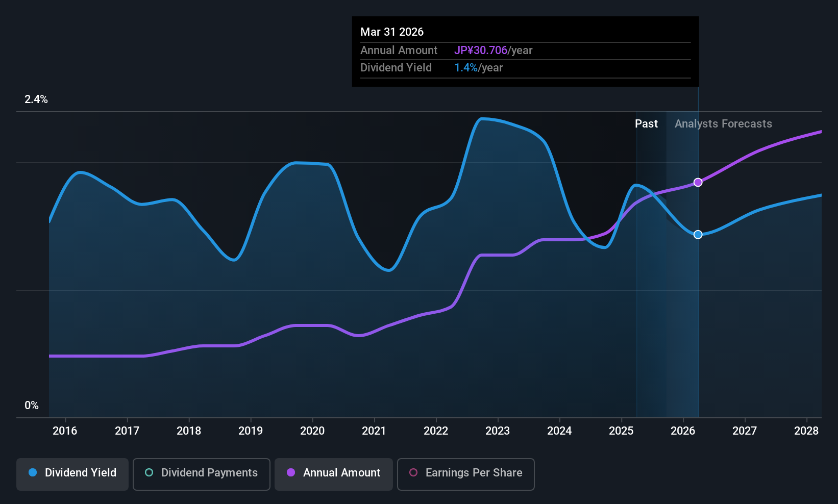The image size is (838, 504).
Task: Click the 2022 x-axis label
Action: tap(436, 431)
